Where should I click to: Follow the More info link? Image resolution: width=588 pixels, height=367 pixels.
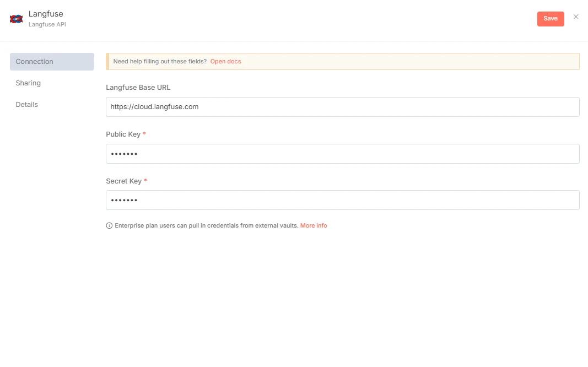pos(314,226)
